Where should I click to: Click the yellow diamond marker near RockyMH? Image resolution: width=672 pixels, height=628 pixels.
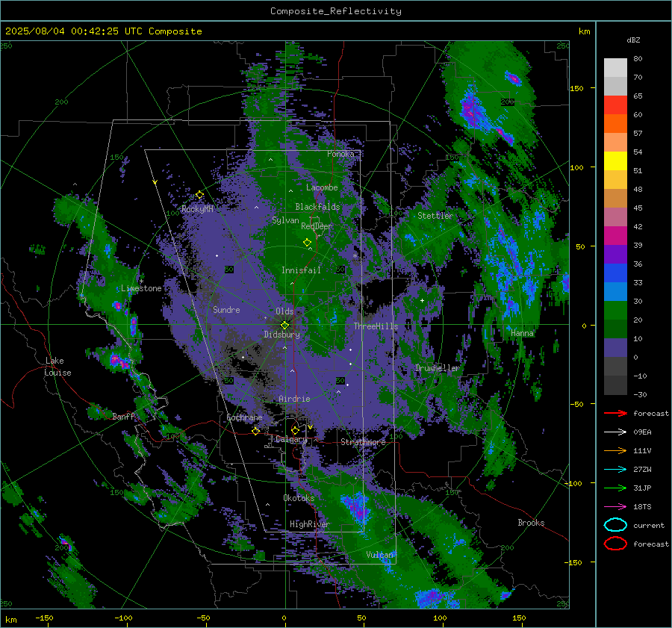click(x=199, y=195)
